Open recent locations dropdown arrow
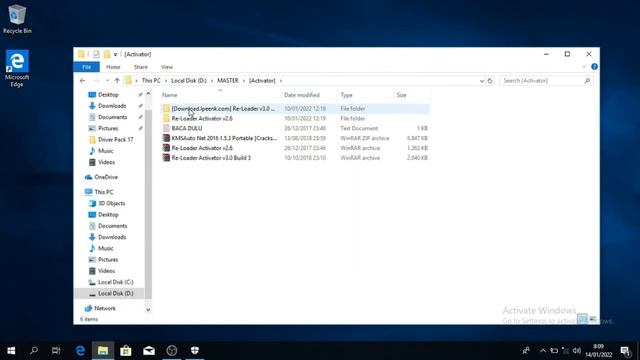 (107, 81)
